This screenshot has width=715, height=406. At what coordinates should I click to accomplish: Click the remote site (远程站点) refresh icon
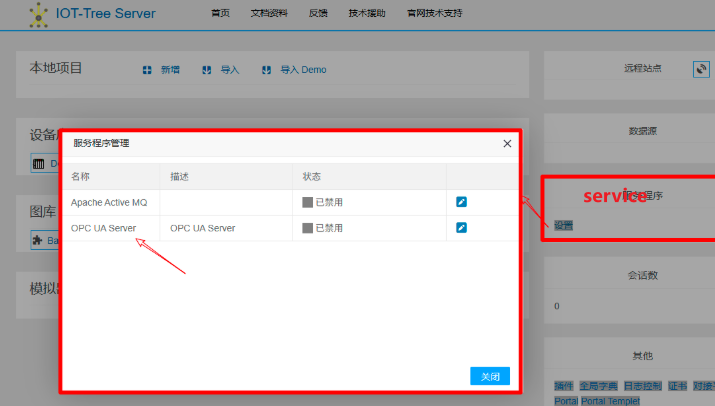point(701,69)
